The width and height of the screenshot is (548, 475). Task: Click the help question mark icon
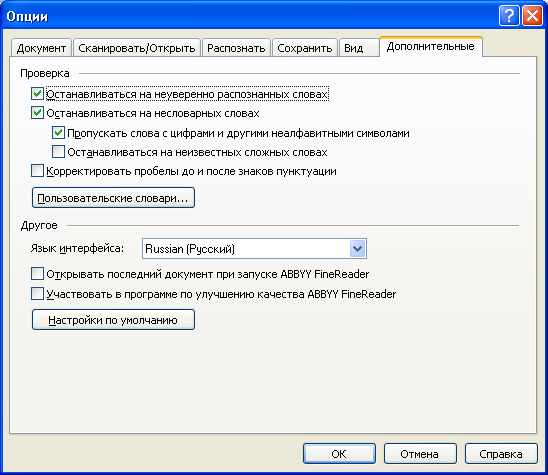tap(509, 16)
